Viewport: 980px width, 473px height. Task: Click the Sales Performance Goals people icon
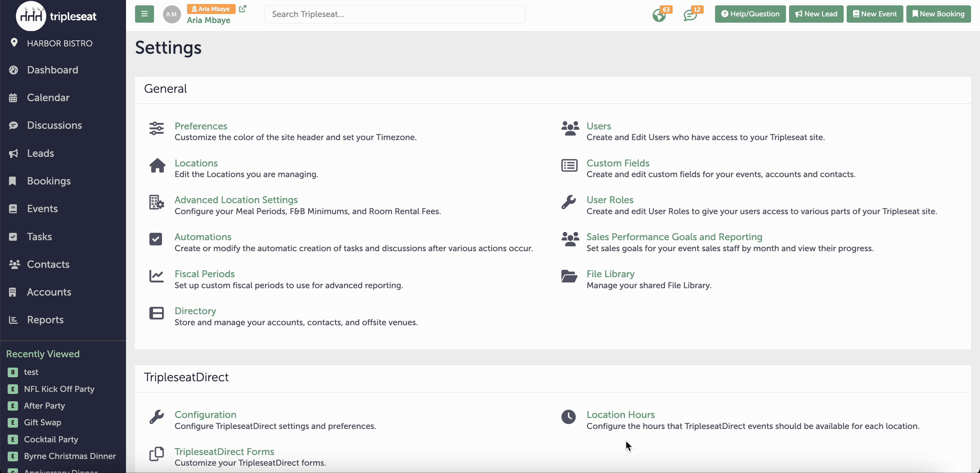[x=570, y=239]
